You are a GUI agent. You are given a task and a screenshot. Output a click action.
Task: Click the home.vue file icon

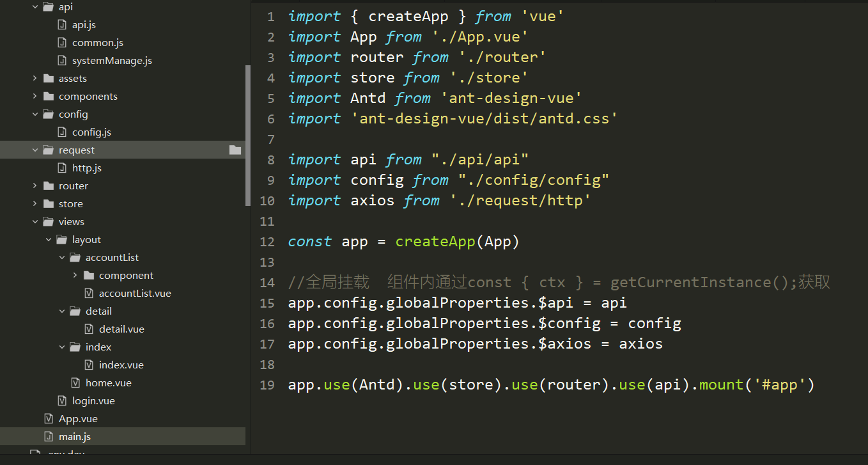click(75, 383)
